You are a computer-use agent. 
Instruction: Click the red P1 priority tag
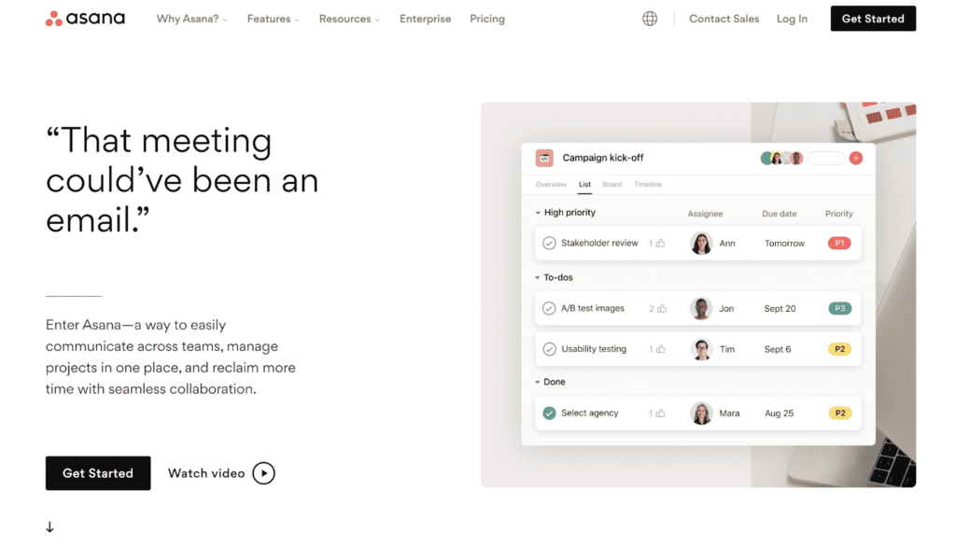839,244
